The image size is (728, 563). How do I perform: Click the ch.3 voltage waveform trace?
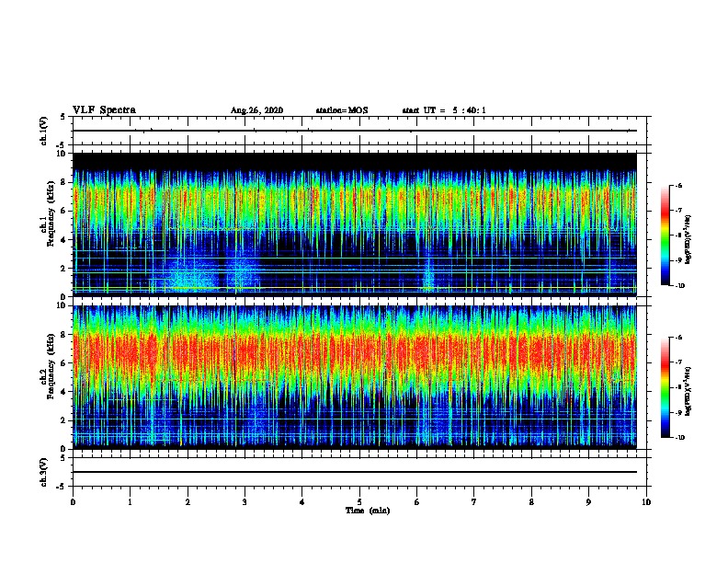[x=355, y=472]
